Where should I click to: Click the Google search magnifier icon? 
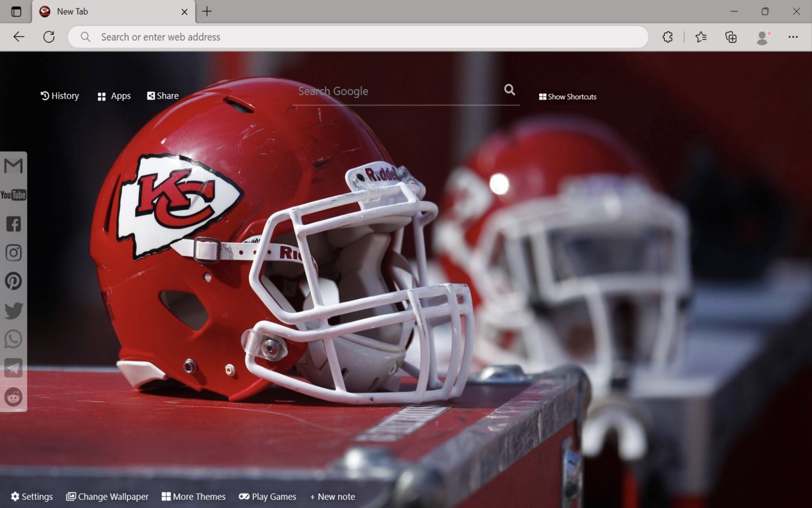[509, 90]
